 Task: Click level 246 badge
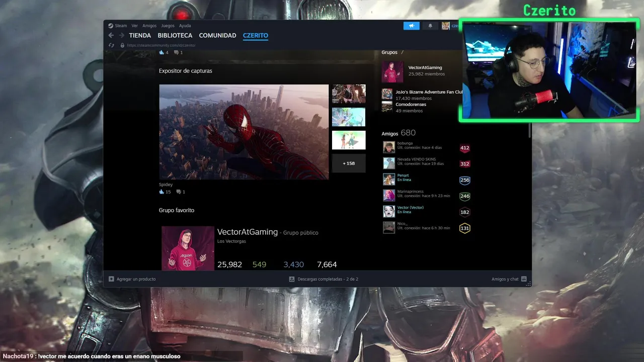point(464,196)
